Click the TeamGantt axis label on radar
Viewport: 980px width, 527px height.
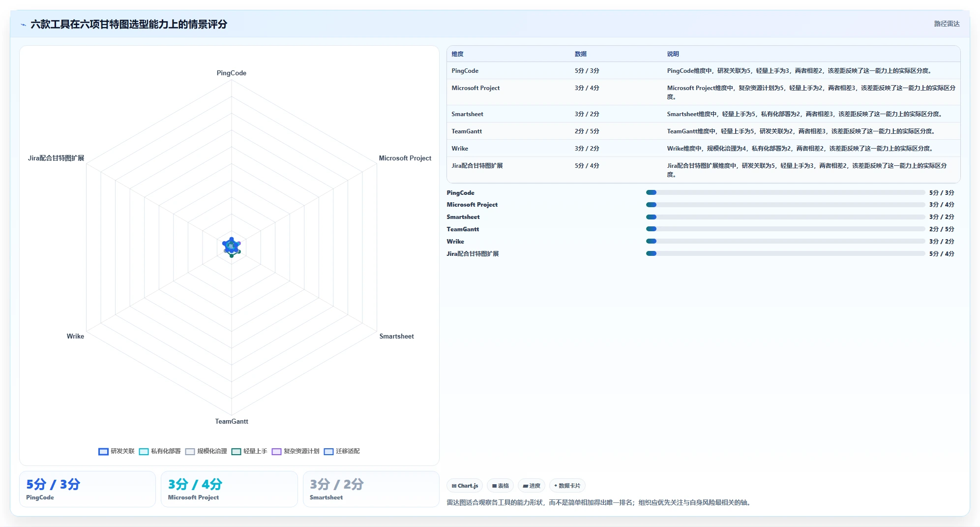[x=232, y=421]
